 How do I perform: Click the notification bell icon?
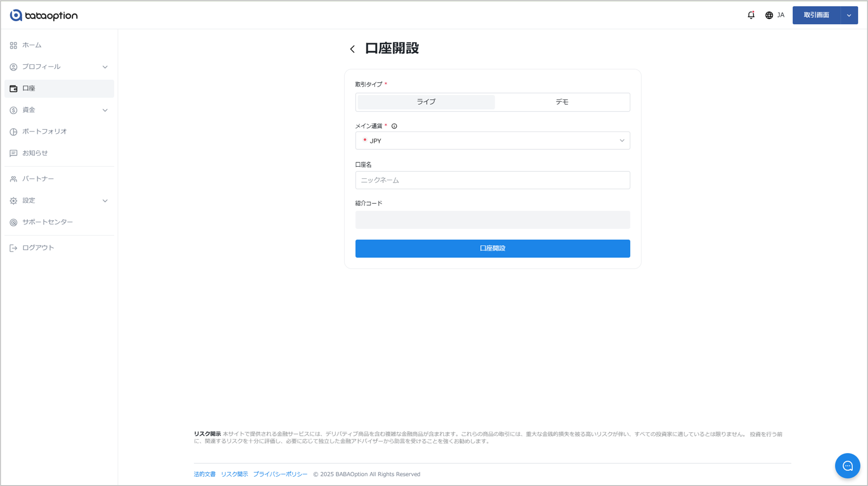click(751, 15)
